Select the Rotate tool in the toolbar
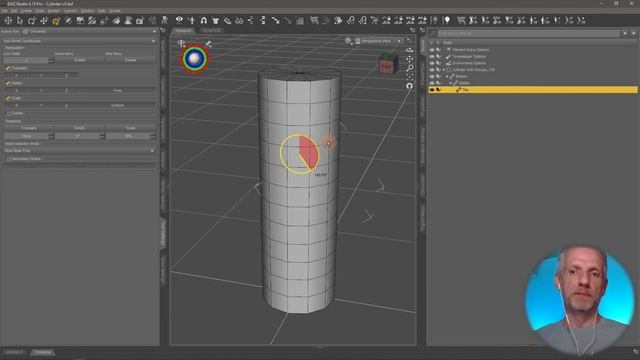The image size is (640, 360). (31, 20)
